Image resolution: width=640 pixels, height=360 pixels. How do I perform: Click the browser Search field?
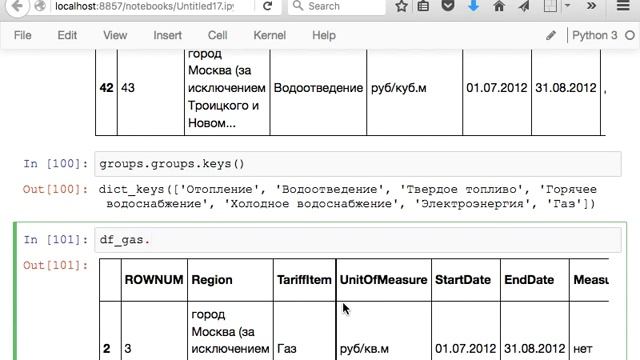[337, 6]
